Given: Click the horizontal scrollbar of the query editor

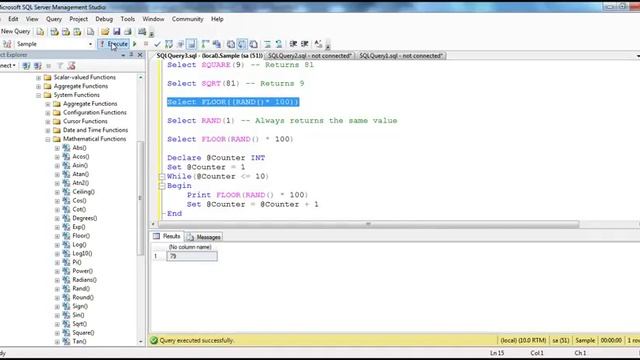Looking at the screenshot, I should point(368,224).
